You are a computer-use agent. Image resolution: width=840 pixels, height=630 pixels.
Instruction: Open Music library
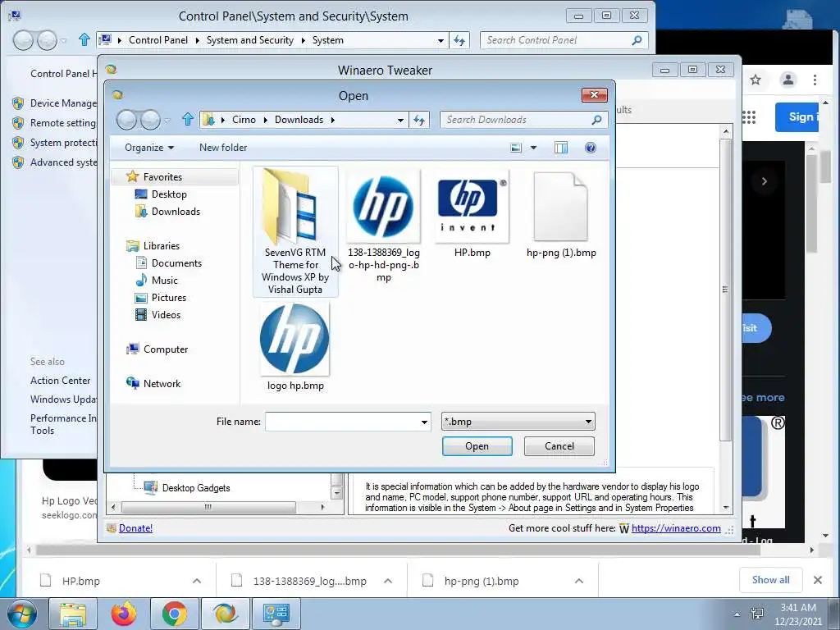click(164, 281)
